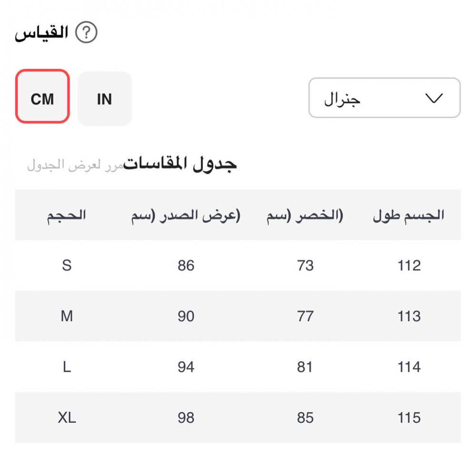Screen dimensions: 476x476
Task: Click waist value 77
Action: click(305, 316)
